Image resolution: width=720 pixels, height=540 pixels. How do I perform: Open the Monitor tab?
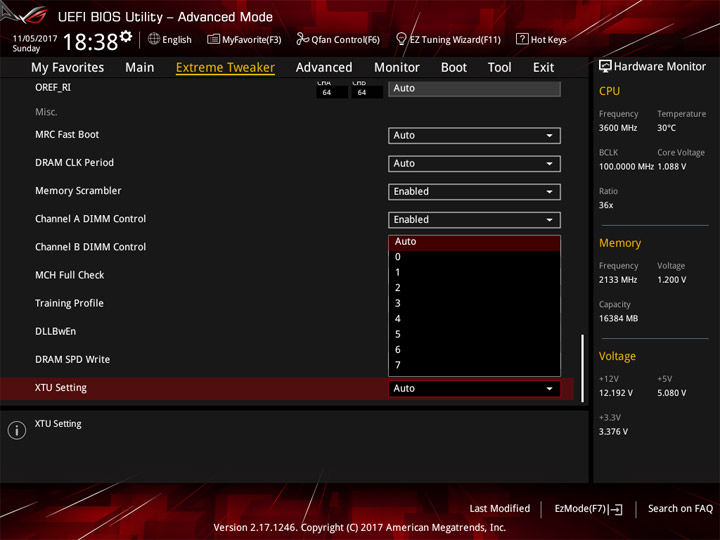coord(397,68)
